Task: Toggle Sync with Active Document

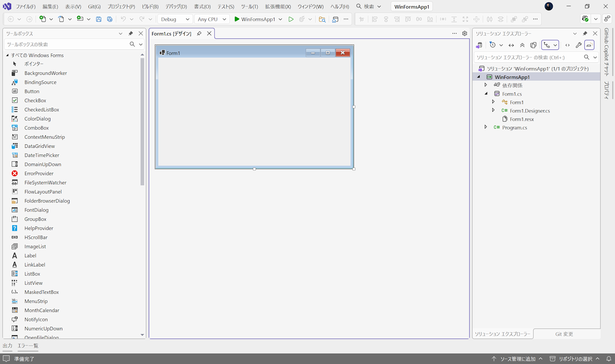Action: click(511, 45)
